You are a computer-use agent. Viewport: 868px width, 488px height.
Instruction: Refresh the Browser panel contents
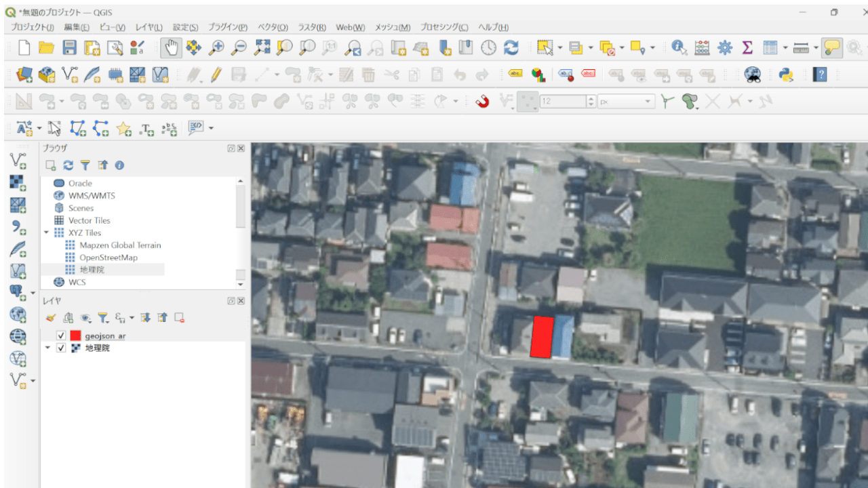coord(67,165)
